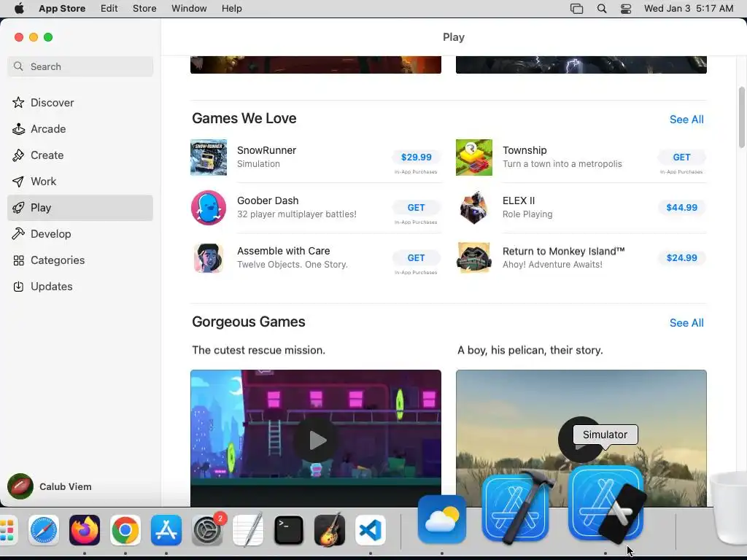Open System Settings from the Dock
747x560 pixels.
207,530
